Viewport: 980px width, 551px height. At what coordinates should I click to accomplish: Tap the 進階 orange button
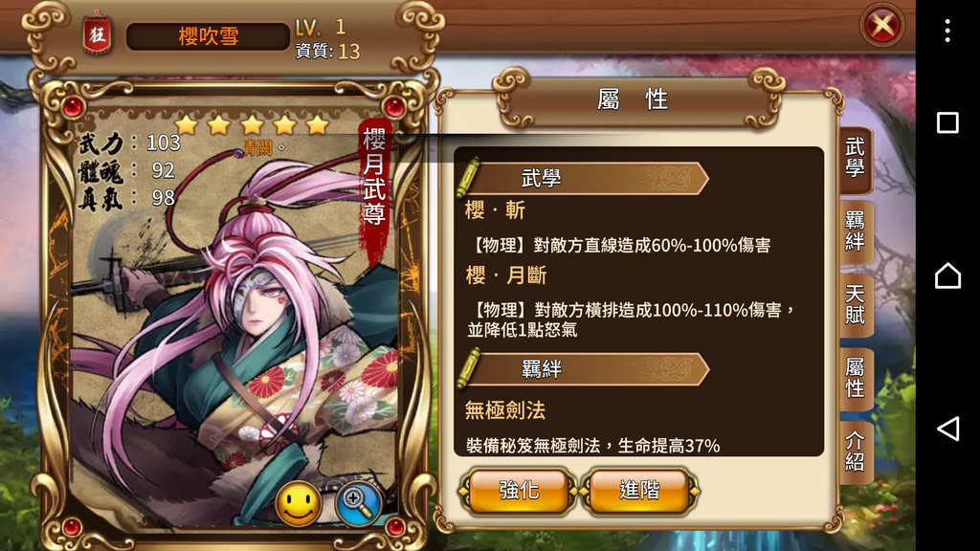pyautogui.click(x=638, y=491)
